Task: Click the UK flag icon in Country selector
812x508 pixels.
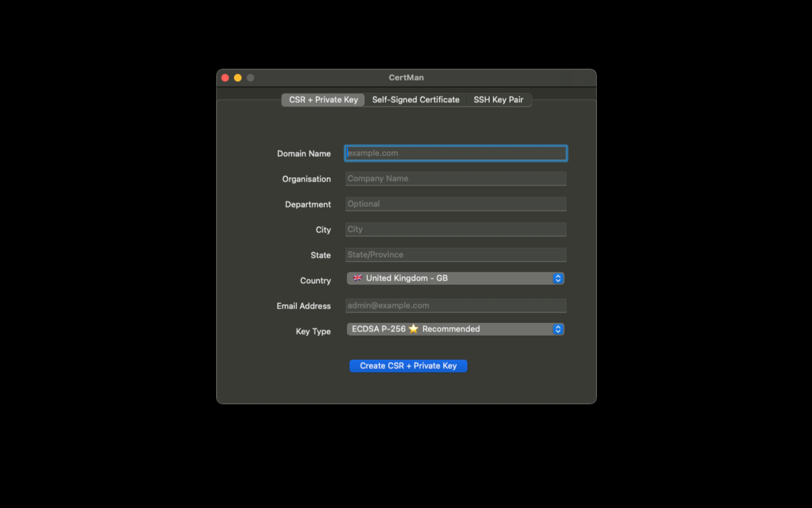Action: (x=357, y=277)
